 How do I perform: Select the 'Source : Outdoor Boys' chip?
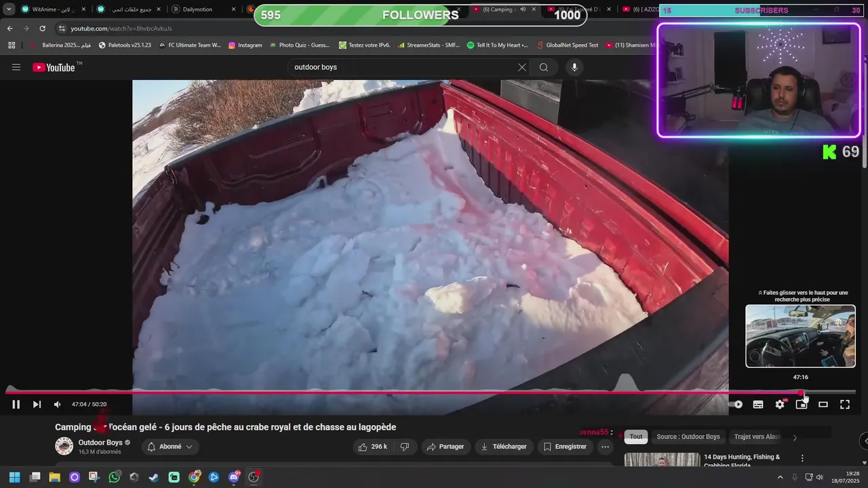688,436
